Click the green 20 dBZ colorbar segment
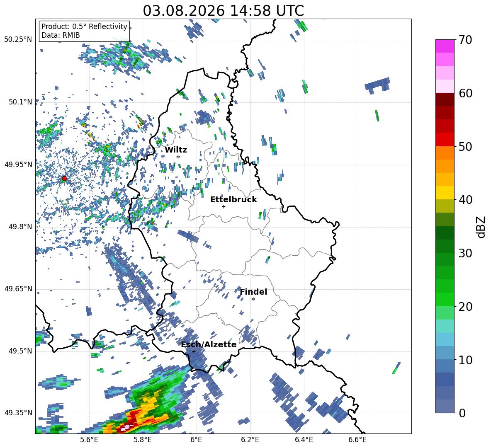This screenshot has width=491, height=448. (445, 299)
